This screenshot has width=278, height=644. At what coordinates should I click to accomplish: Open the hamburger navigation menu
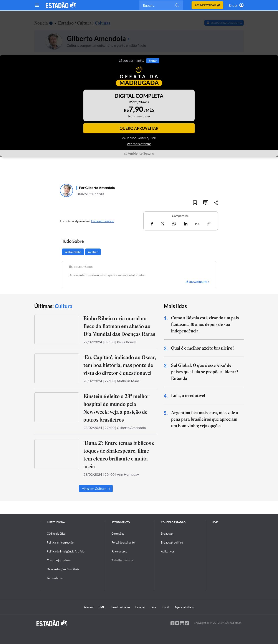tap(37, 5)
